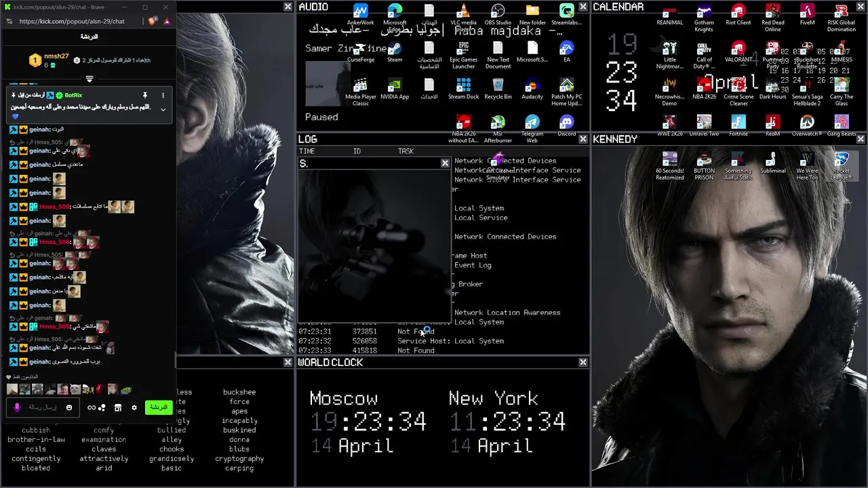Open the BUTTON PRISON shortcut
Image resolution: width=868 pixels, height=488 pixels.
pyautogui.click(x=704, y=165)
